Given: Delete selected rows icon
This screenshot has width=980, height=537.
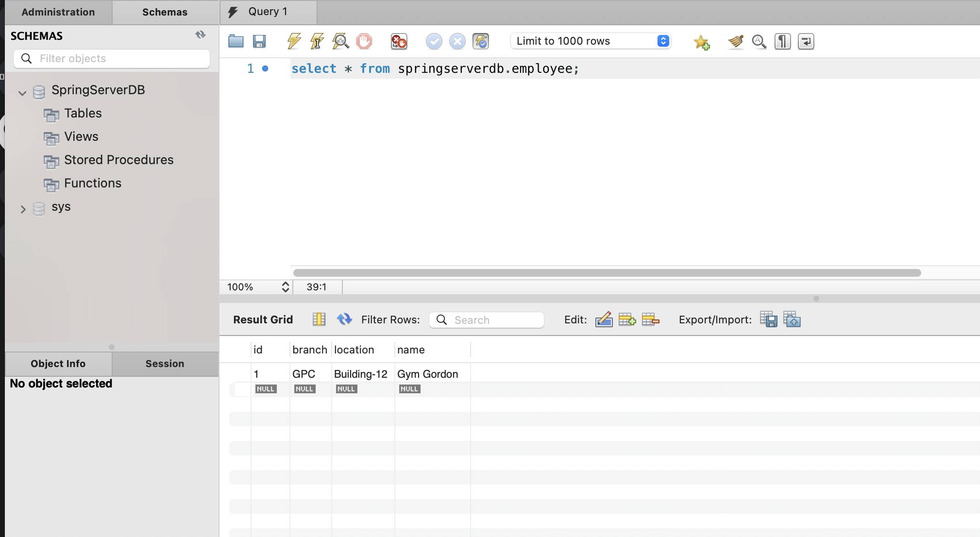Looking at the screenshot, I should [x=650, y=319].
